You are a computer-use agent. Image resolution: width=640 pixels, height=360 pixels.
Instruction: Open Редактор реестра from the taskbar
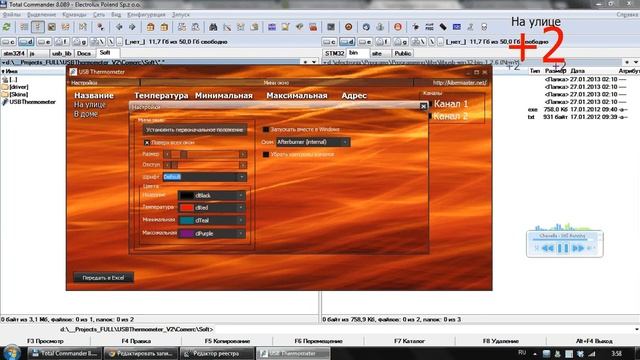tap(216, 353)
